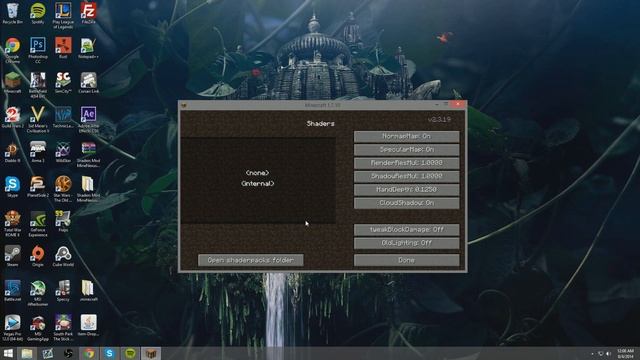Image resolution: width=640 pixels, height=360 pixels.
Task: Select the SimCity desktop icon
Action: 63,83
